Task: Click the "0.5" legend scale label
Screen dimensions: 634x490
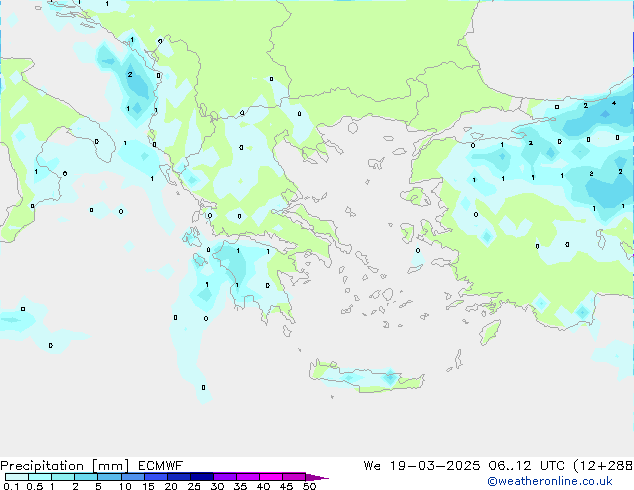Action: click(x=35, y=486)
